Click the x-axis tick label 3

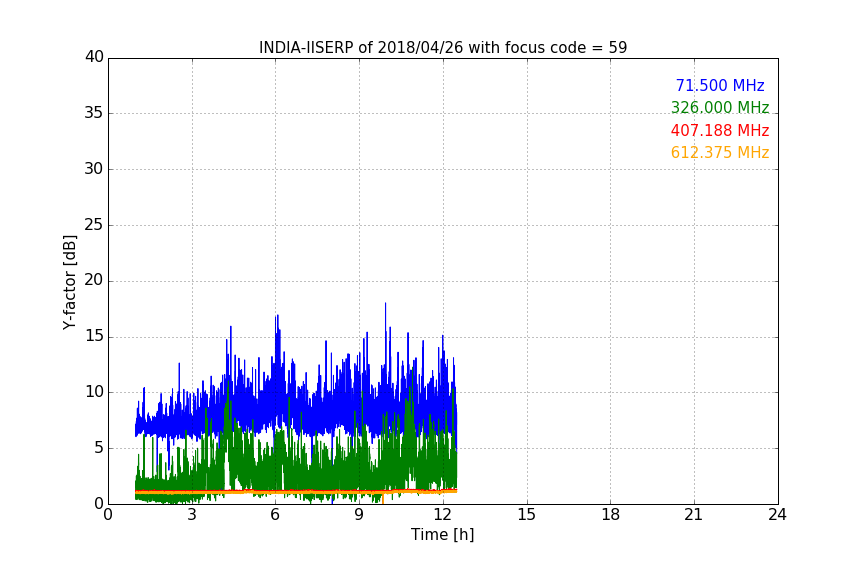(x=192, y=515)
